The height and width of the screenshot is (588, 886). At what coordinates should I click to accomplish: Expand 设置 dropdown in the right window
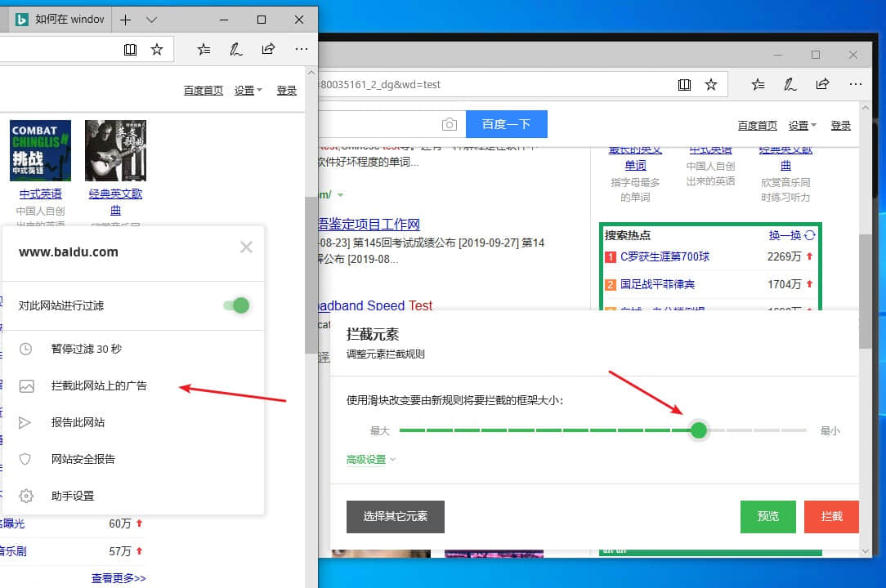pyautogui.click(x=802, y=125)
